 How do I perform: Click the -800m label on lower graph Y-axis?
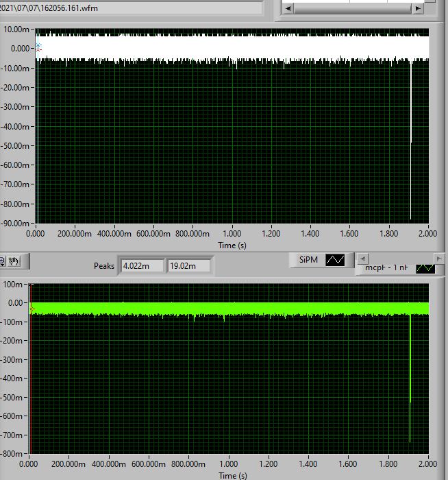pos(12,454)
